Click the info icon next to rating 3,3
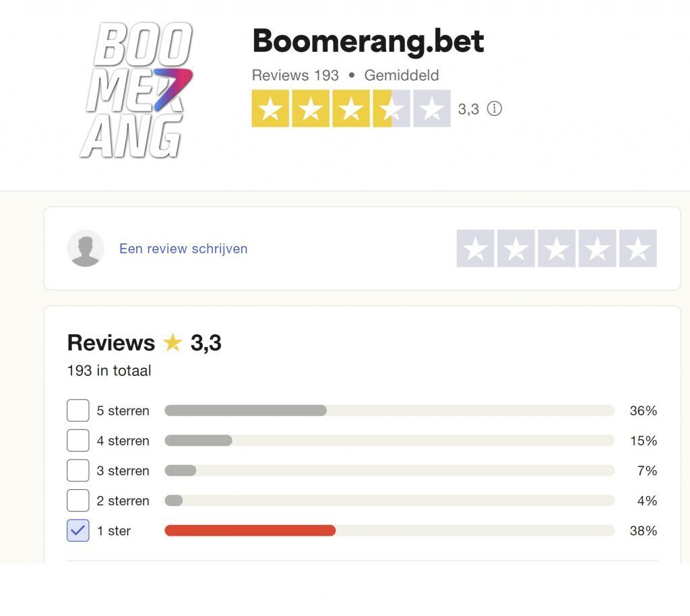Screen dimensions: 690x616 [494, 108]
